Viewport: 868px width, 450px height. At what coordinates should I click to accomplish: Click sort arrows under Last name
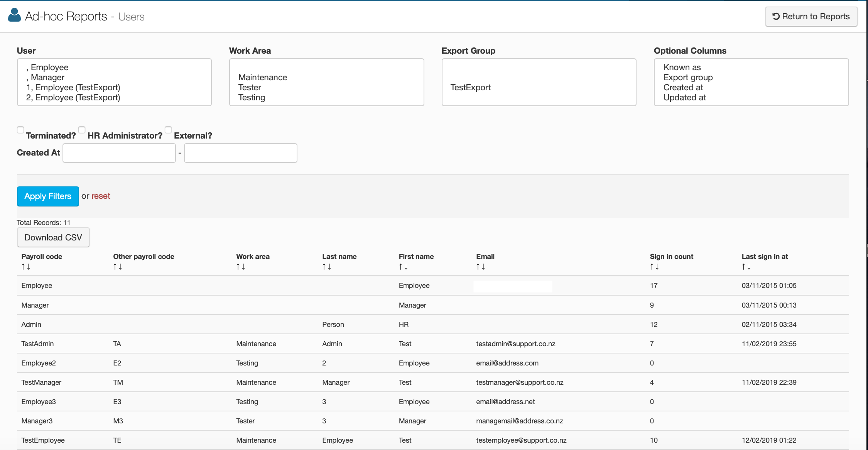click(326, 267)
